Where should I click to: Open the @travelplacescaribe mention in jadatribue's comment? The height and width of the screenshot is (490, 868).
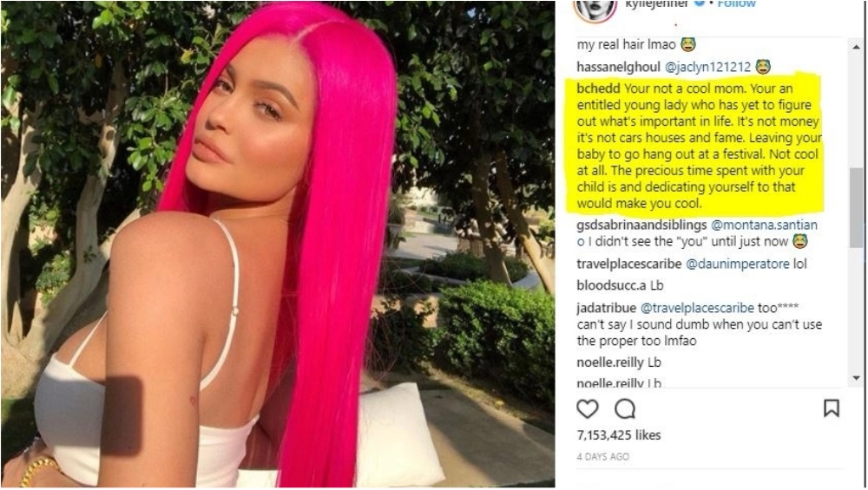click(697, 308)
